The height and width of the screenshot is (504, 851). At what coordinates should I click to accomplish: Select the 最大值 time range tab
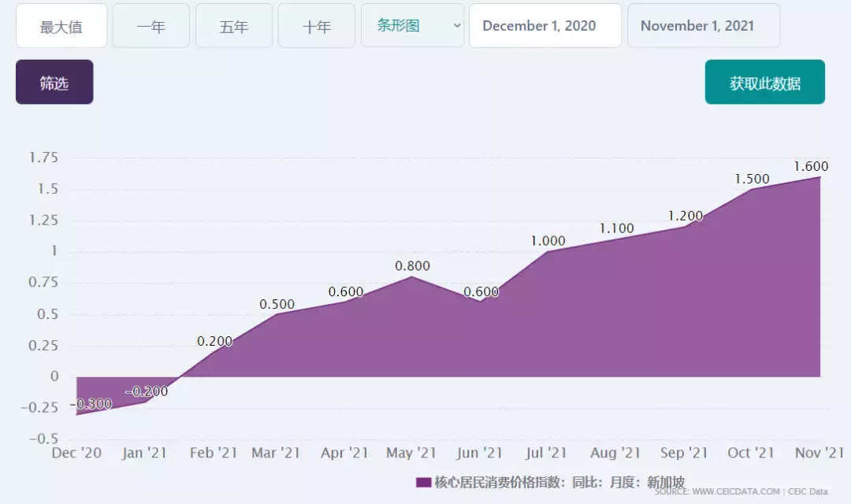(x=61, y=26)
